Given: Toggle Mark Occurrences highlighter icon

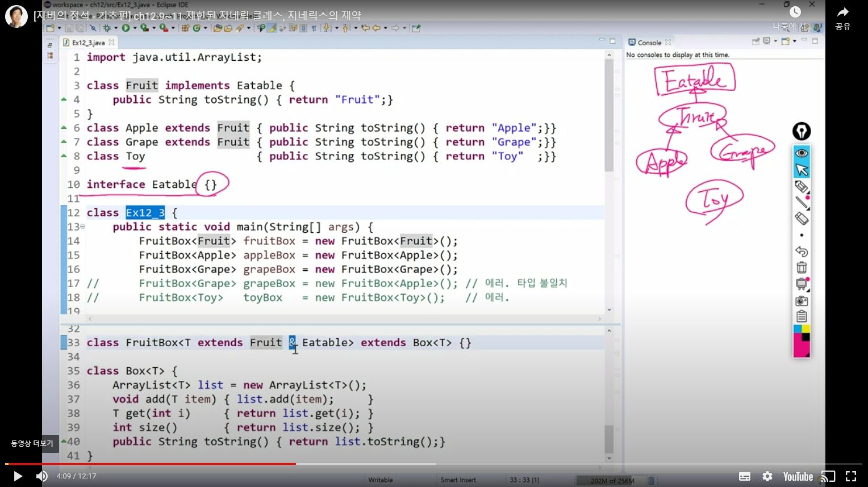Looking at the screenshot, I should point(272,28).
